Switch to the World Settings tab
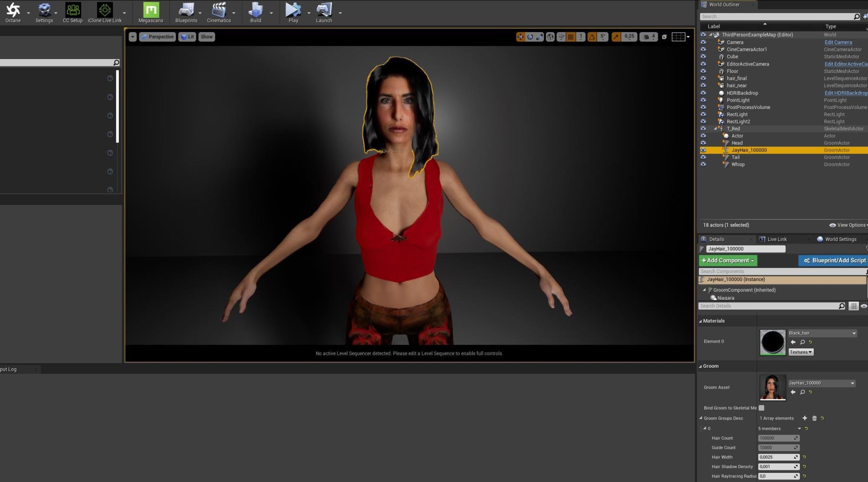 coord(840,239)
